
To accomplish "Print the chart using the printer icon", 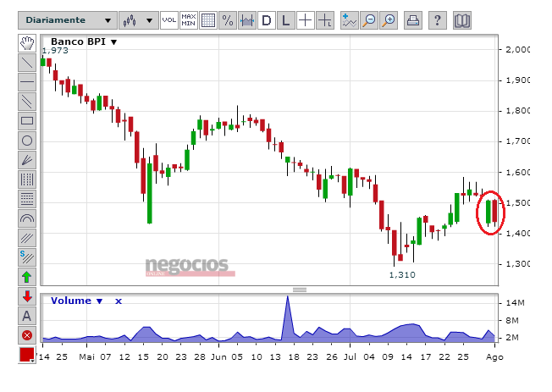I will pos(412,20).
